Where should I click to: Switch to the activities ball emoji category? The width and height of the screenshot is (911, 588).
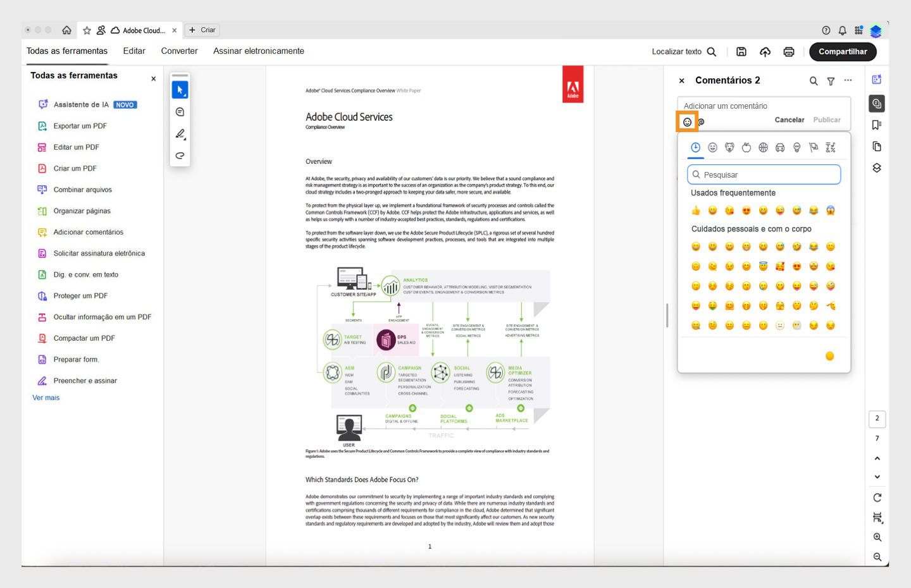[x=763, y=148]
